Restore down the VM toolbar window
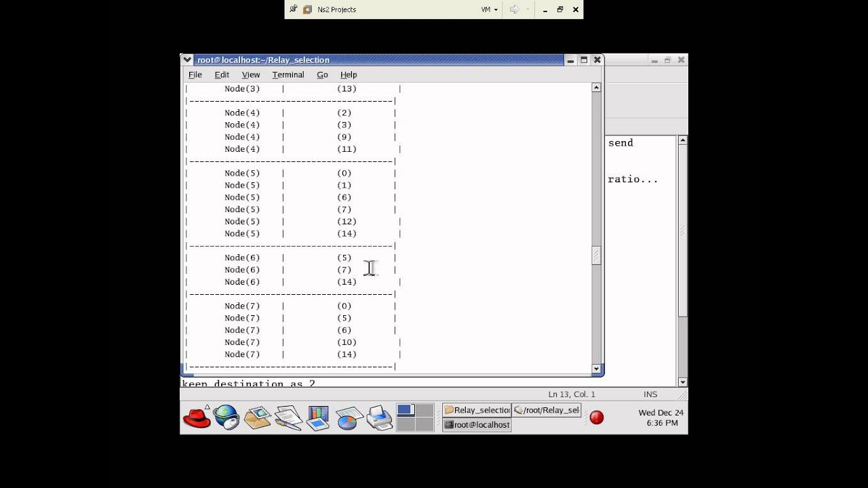868x488 pixels. pyautogui.click(x=560, y=9)
